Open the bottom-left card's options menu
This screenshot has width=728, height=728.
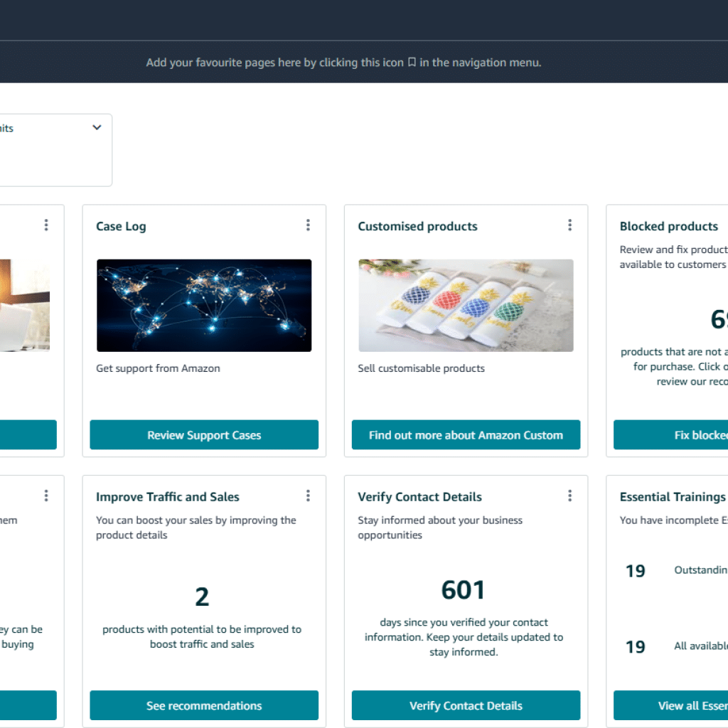tap(45, 496)
